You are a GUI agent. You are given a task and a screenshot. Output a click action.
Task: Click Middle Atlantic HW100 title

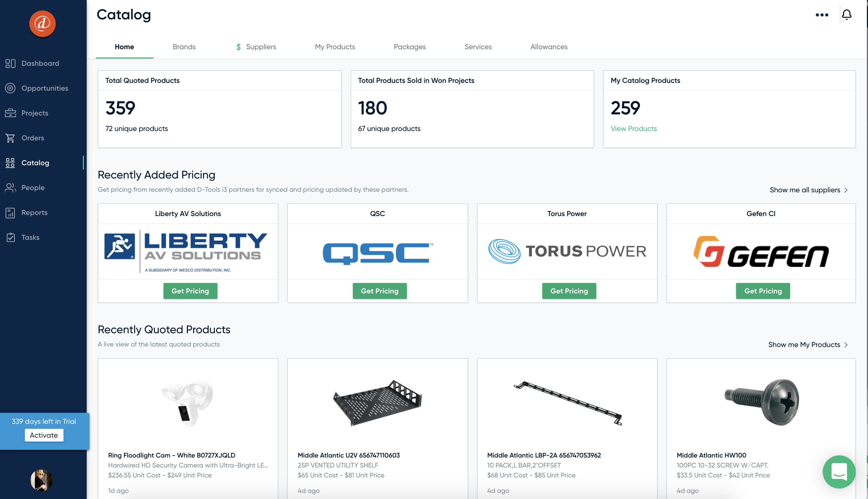pos(711,455)
